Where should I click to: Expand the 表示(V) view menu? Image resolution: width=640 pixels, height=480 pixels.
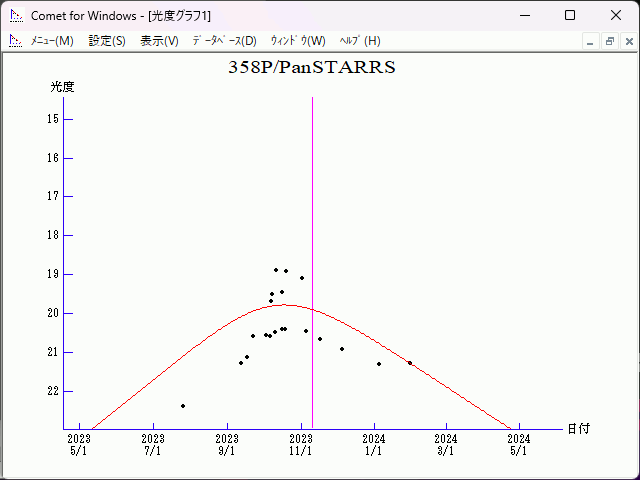click(159, 41)
